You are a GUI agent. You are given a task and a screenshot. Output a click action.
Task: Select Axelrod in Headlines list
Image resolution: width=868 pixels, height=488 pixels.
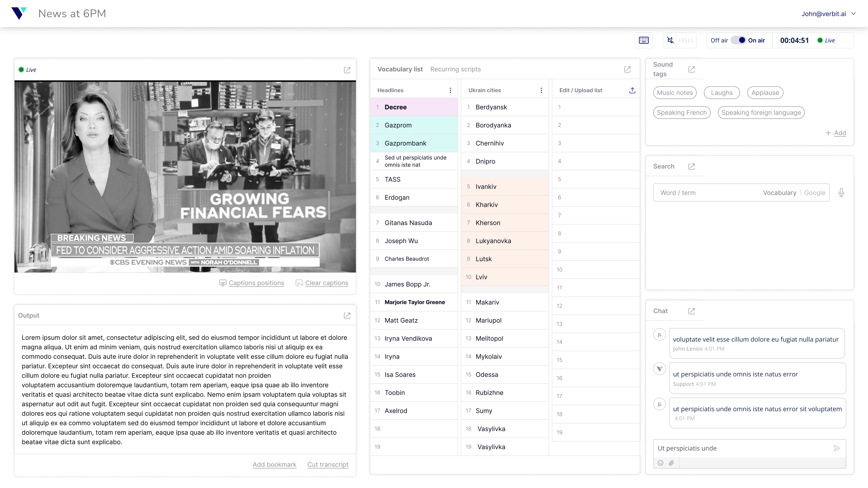[414, 411]
